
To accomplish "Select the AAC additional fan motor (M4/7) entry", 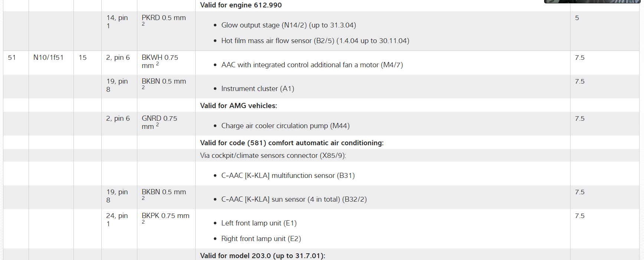I will point(312,65).
